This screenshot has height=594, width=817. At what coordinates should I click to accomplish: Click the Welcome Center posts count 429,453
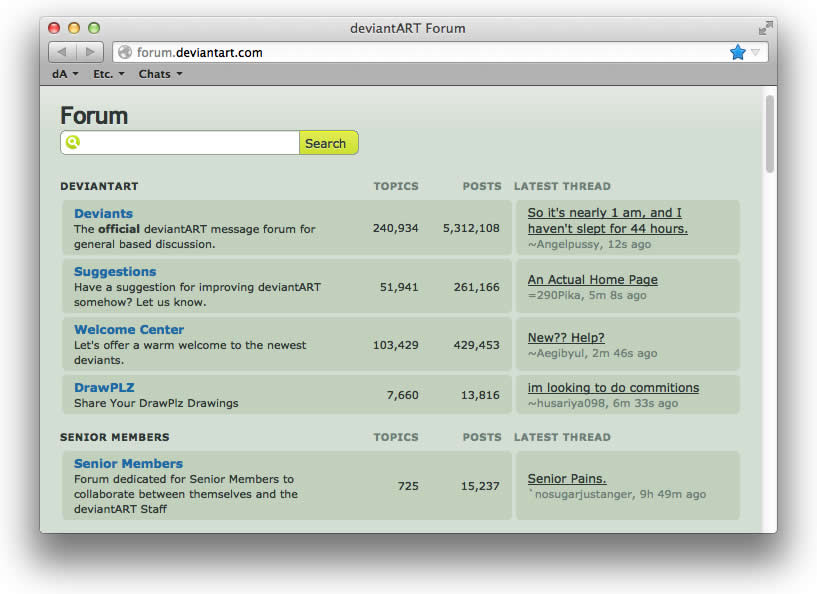point(476,345)
